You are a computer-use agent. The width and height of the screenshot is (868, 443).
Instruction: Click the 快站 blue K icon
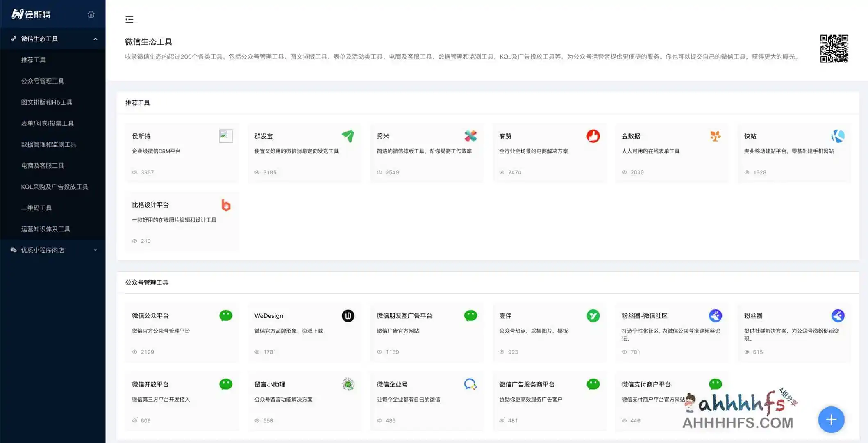pos(838,136)
